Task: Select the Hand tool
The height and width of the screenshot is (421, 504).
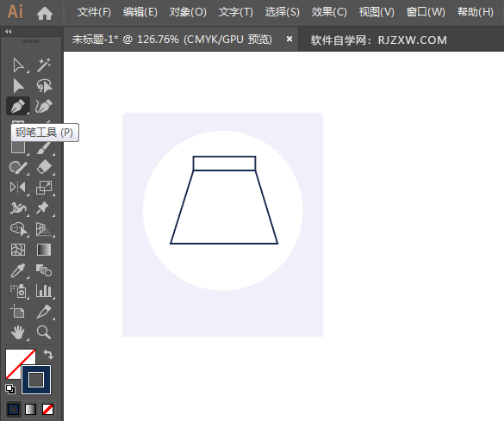Action: coord(18,332)
